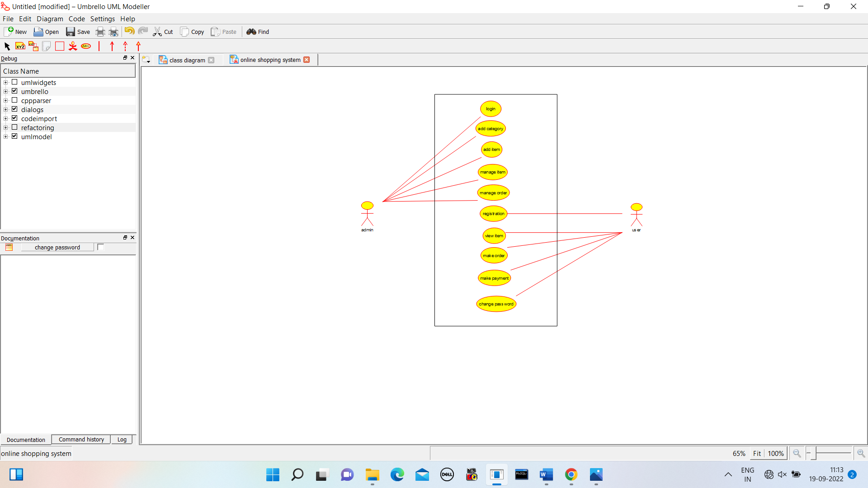This screenshot has width=868, height=488.
Task: Expand the umbrello tree node
Action: click(6, 92)
